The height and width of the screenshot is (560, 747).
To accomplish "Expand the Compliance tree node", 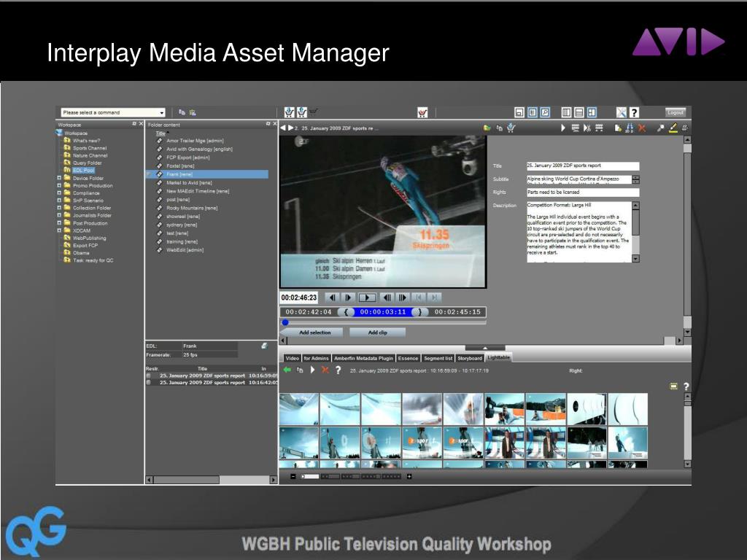I will (x=59, y=192).
